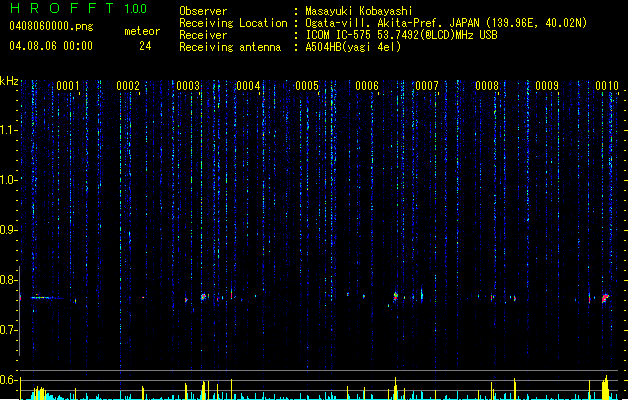
Task: Click the meteor count value 24
Action: pyautogui.click(x=145, y=46)
